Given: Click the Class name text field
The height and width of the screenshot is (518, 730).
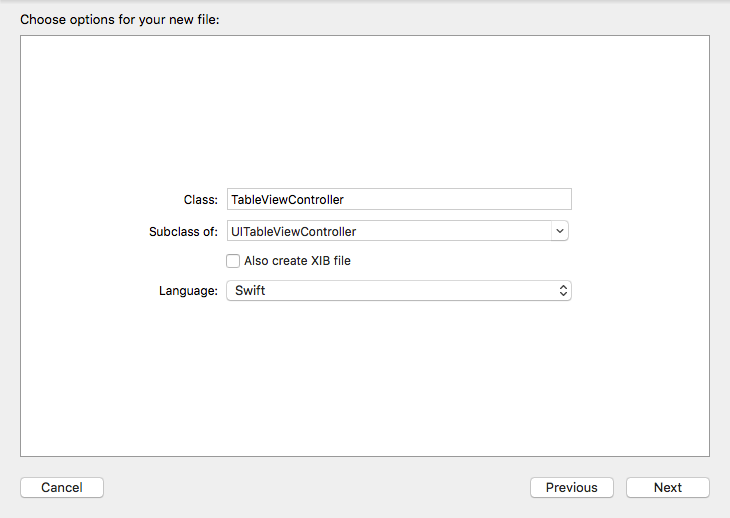Looking at the screenshot, I should tap(450, 199).
